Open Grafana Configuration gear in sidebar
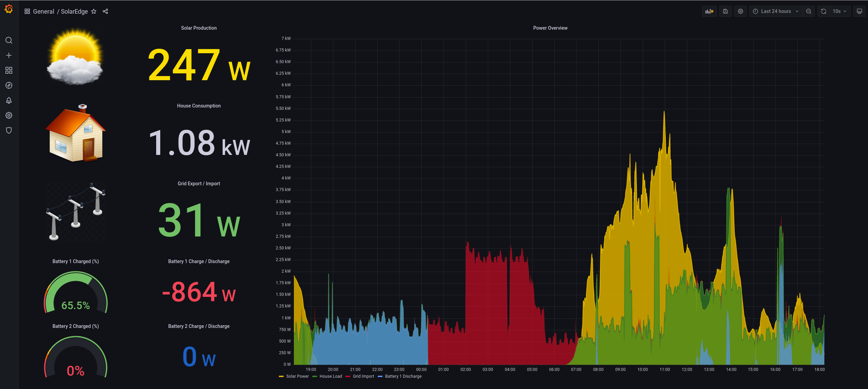The height and width of the screenshot is (389, 868). pos(9,115)
